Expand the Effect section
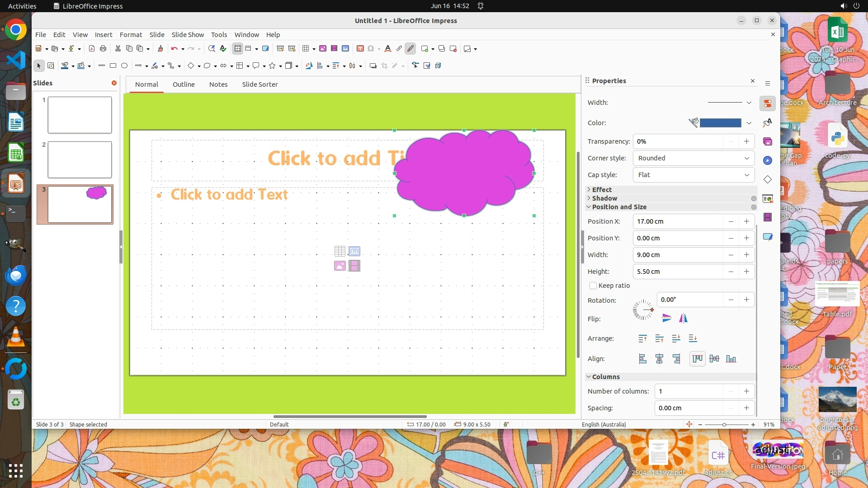 [x=601, y=190]
